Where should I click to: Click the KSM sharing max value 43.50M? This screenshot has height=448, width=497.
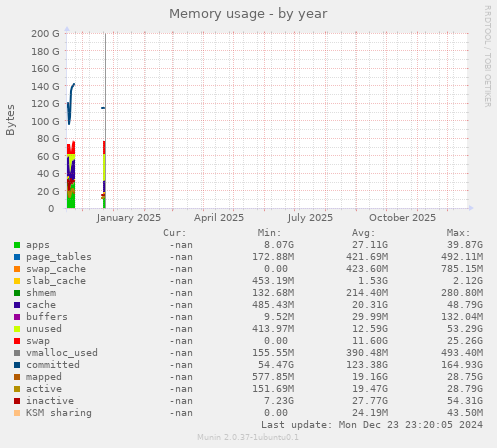(x=465, y=413)
